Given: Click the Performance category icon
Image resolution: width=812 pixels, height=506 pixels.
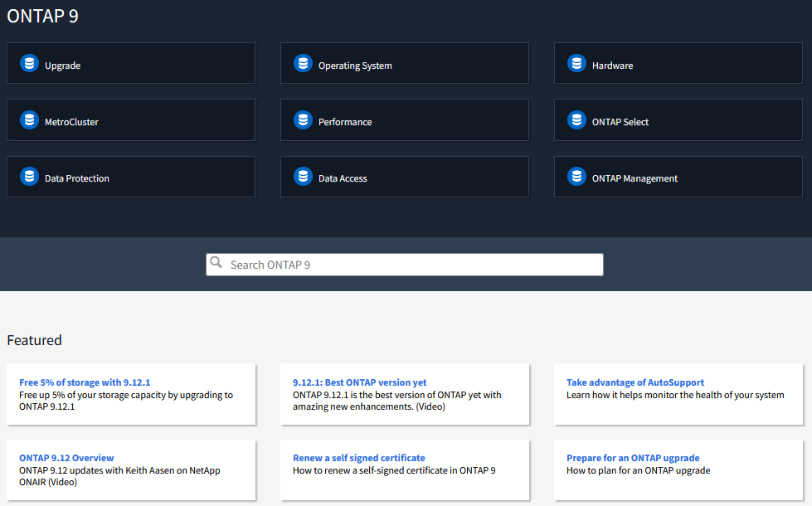Looking at the screenshot, I should (x=304, y=120).
